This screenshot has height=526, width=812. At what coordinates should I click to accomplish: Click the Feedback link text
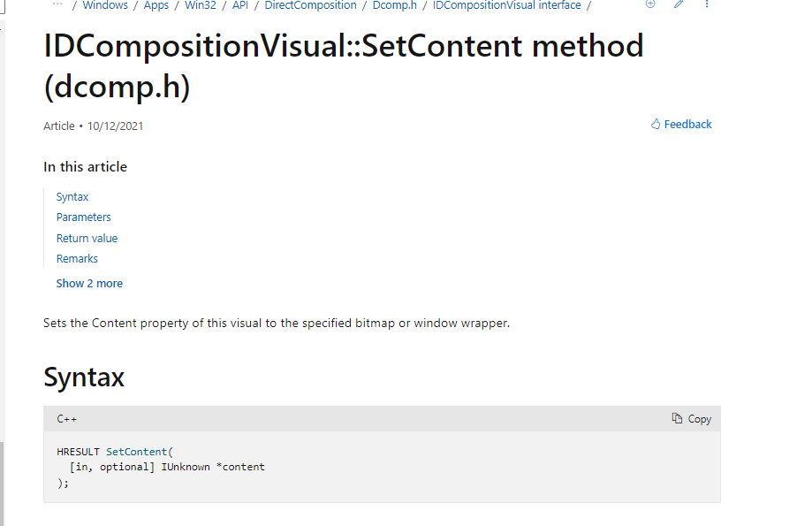tap(688, 125)
